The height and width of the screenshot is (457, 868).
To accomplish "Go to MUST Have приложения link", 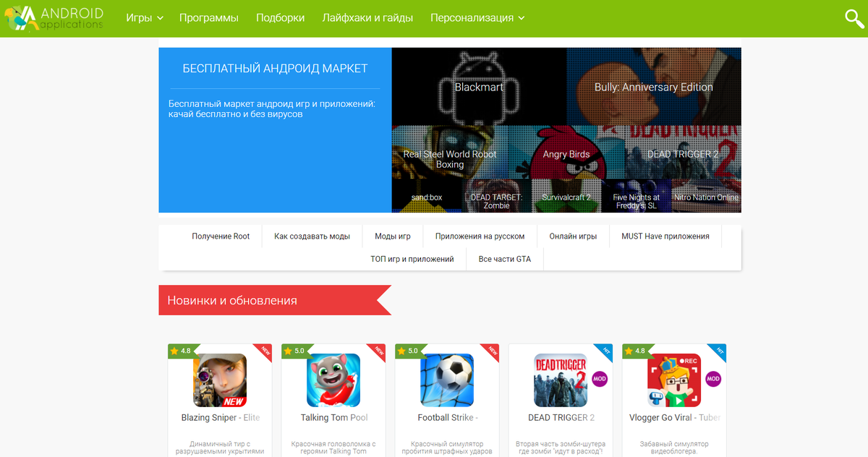I will (665, 236).
